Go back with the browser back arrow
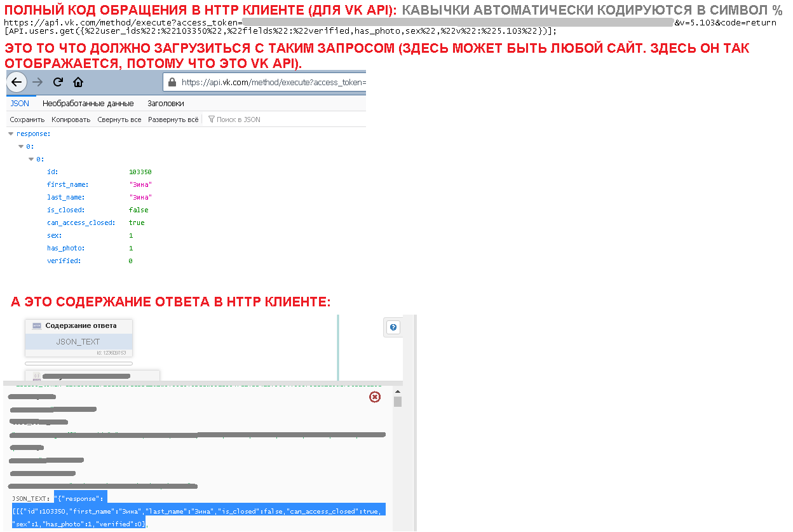 17,82
